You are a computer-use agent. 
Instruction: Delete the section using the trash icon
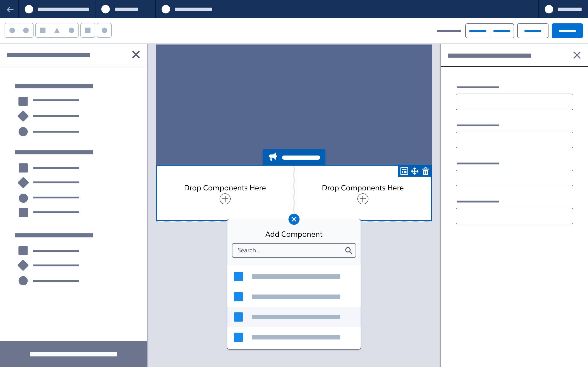click(x=426, y=171)
